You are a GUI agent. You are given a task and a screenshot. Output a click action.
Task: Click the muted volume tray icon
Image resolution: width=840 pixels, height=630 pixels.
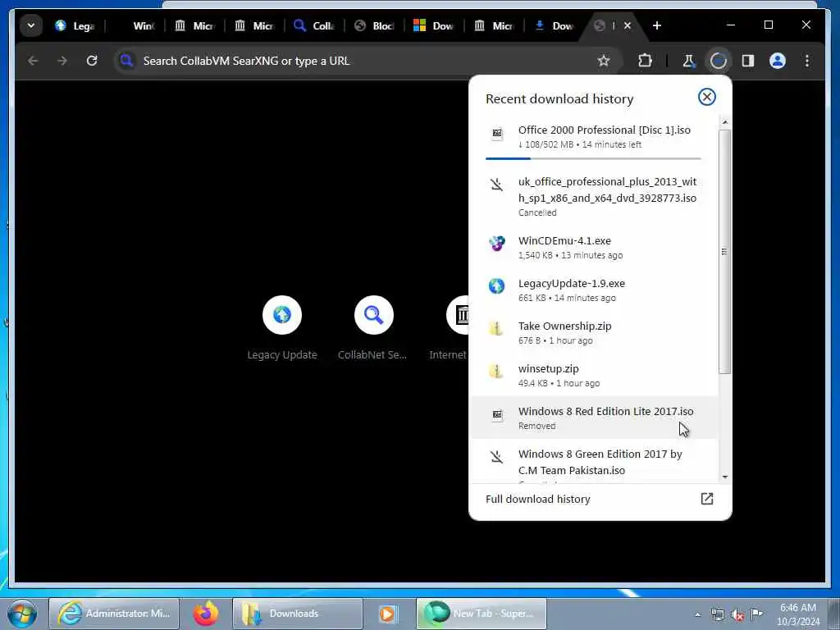pyautogui.click(x=737, y=614)
